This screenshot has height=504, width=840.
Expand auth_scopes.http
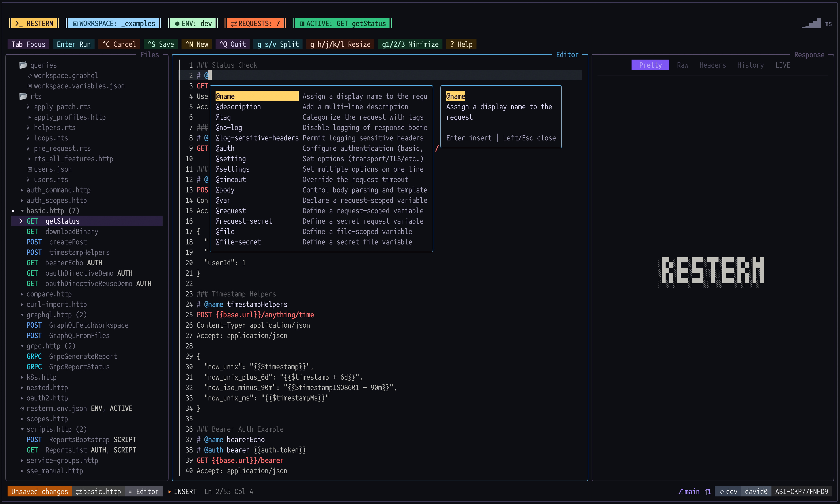22,200
